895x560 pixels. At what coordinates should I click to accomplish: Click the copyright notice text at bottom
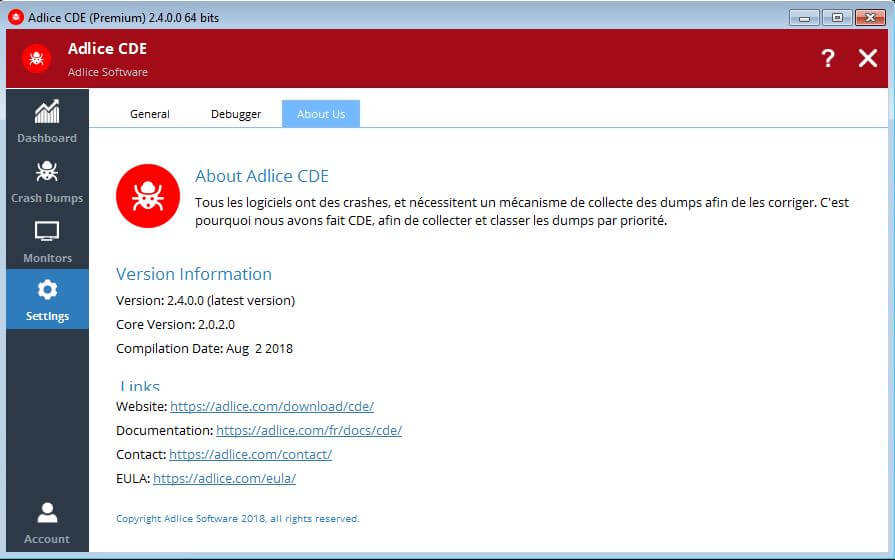[237, 519]
